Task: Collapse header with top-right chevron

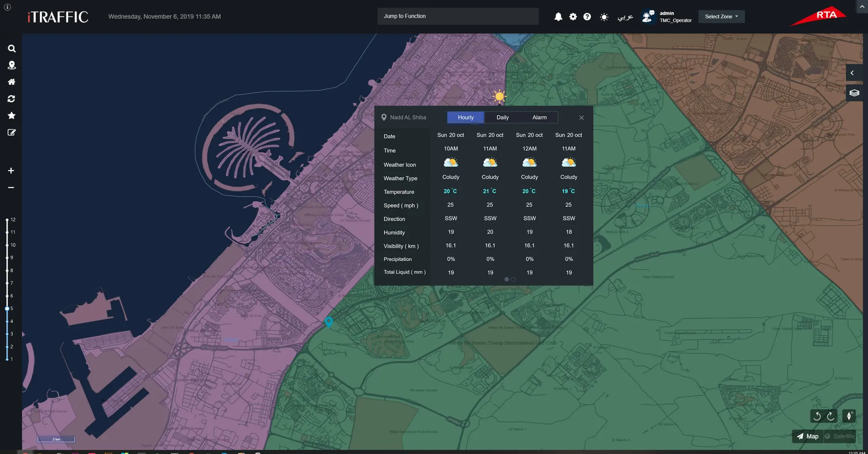Action: point(862,7)
